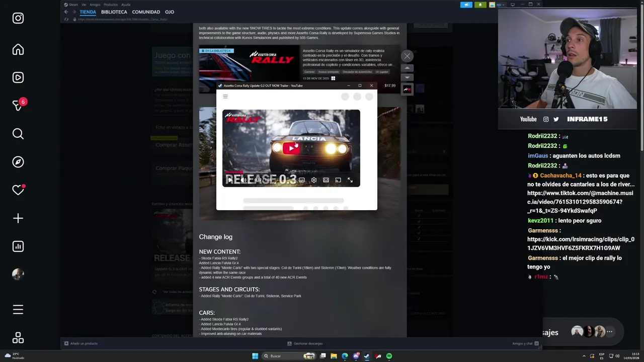Mute video using speaker icon
644x362 pixels.
(x=244, y=180)
